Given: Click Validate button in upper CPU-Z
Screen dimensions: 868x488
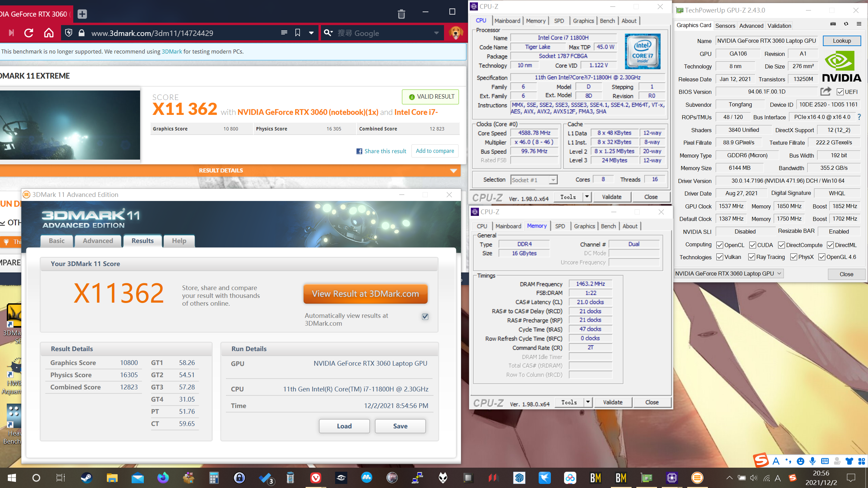Looking at the screenshot, I should pos(612,197).
